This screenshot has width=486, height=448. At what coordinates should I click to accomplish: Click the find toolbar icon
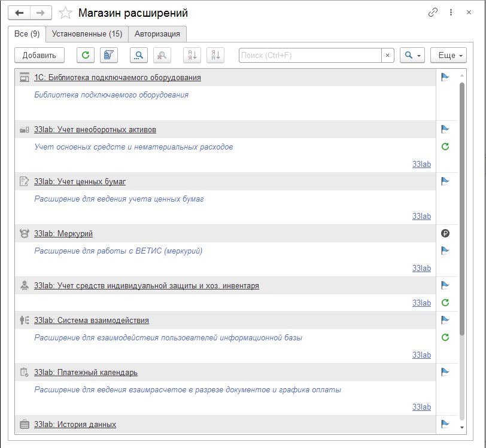click(138, 55)
